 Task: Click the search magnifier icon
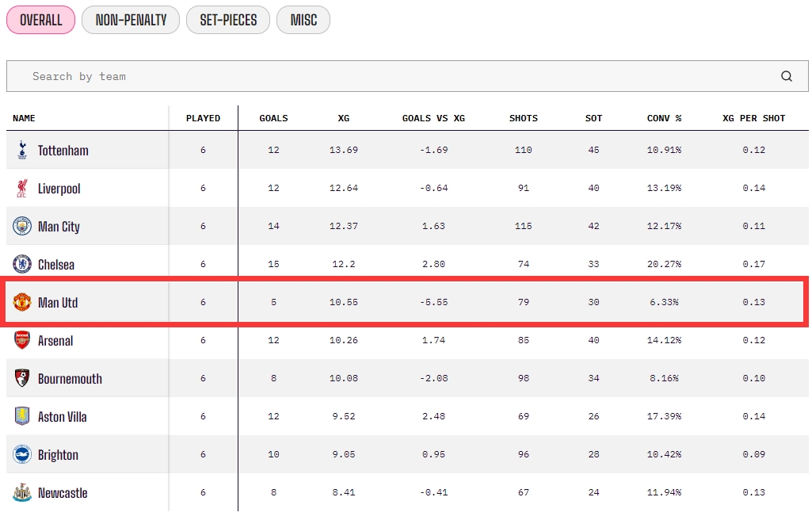click(786, 76)
